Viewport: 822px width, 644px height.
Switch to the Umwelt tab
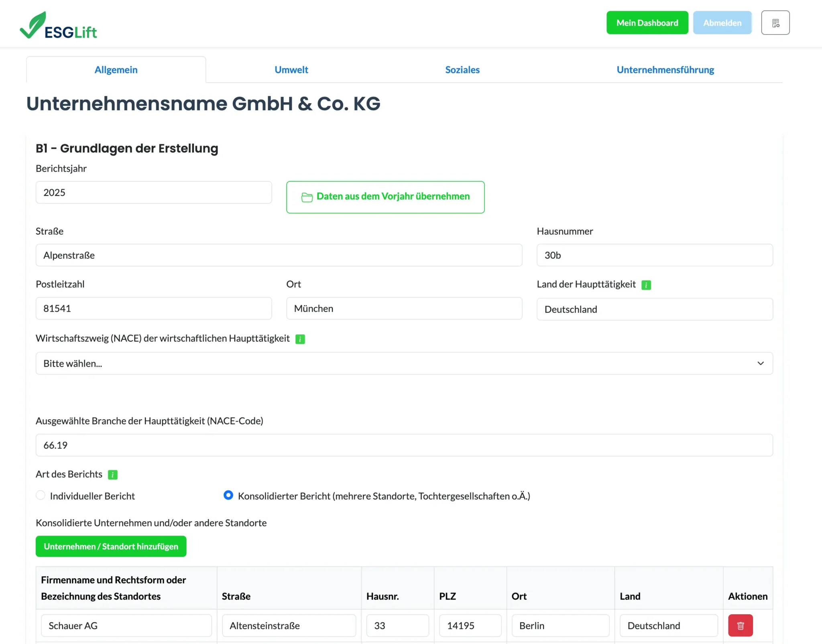[291, 69]
